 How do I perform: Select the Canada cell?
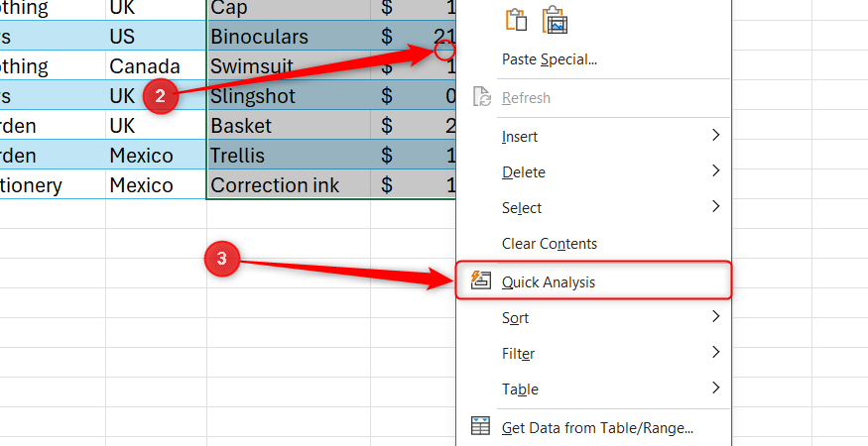coord(156,65)
